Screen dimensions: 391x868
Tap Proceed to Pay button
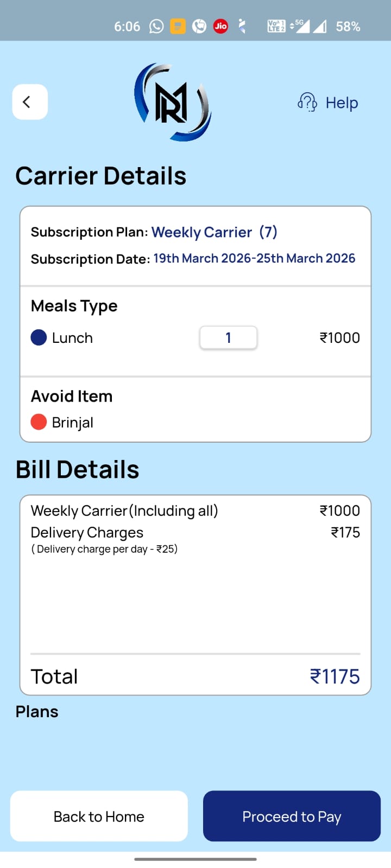pos(292,816)
